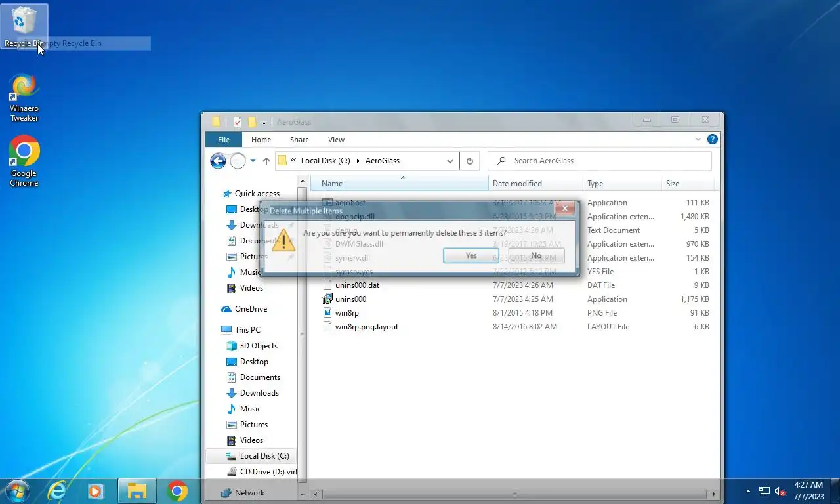Sort files by Type column
Image resolution: width=840 pixels, height=504 pixels.
pyautogui.click(x=622, y=184)
